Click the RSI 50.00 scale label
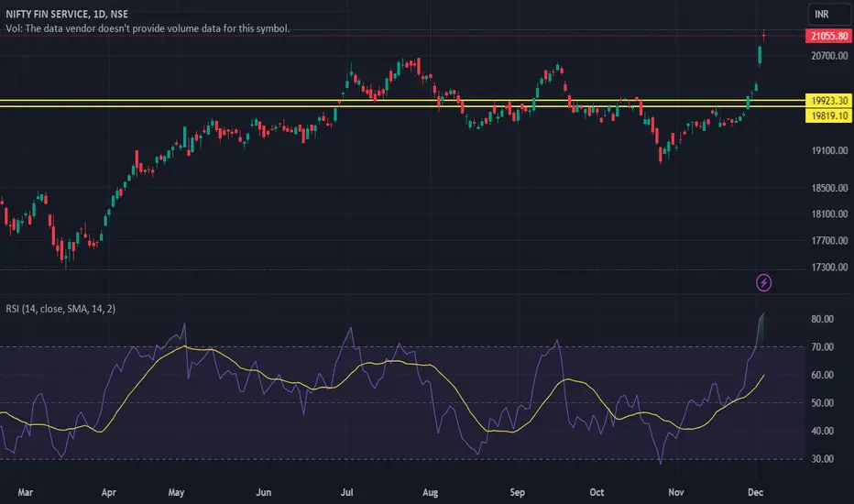Screen dimensions: 854x504 [823, 403]
